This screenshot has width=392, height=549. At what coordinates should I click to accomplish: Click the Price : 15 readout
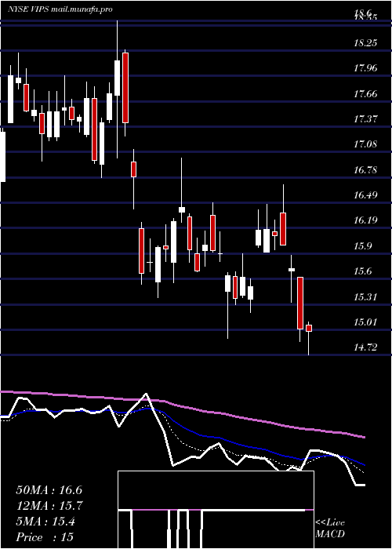click(x=45, y=537)
